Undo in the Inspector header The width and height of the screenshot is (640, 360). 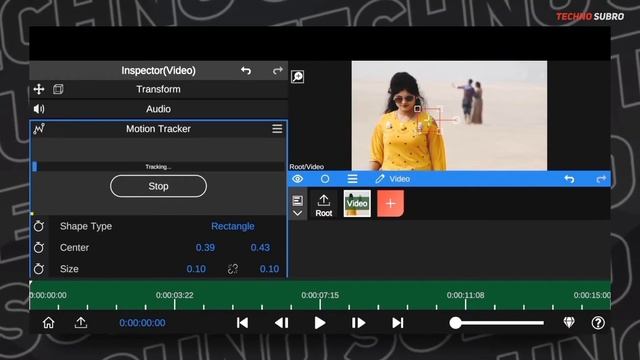click(245, 71)
